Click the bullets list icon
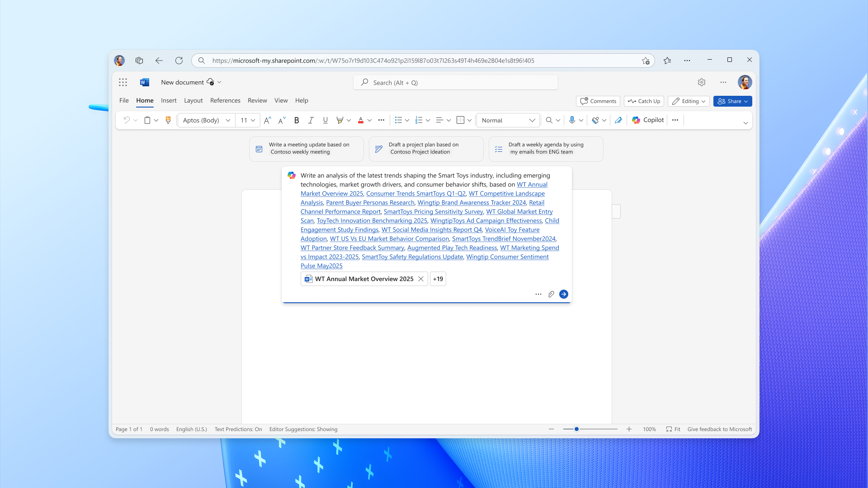868x488 pixels. click(398, 120)
